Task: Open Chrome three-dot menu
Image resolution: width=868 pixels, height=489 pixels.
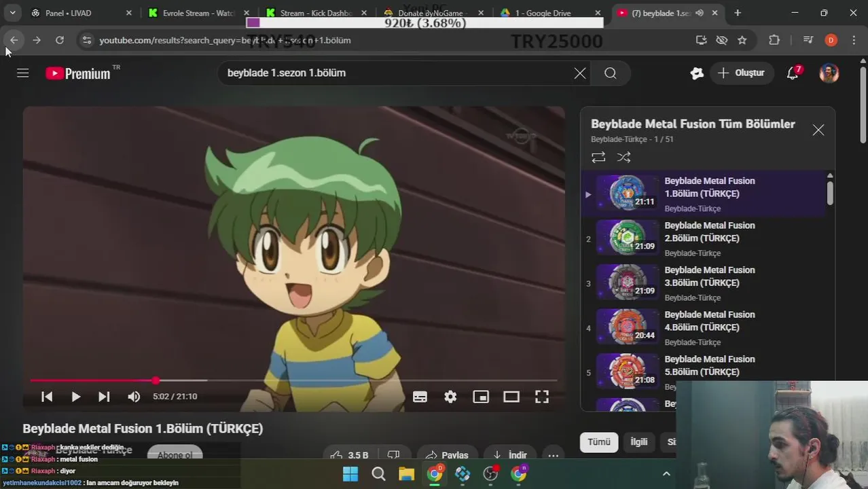Action: pos(854,40)
